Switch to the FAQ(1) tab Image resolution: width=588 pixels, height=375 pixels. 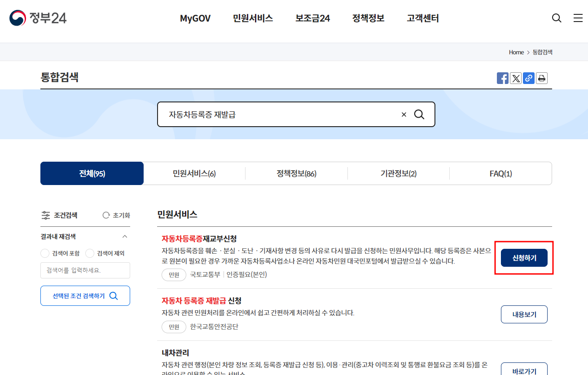pyautogui.click(x=500, y=173)
